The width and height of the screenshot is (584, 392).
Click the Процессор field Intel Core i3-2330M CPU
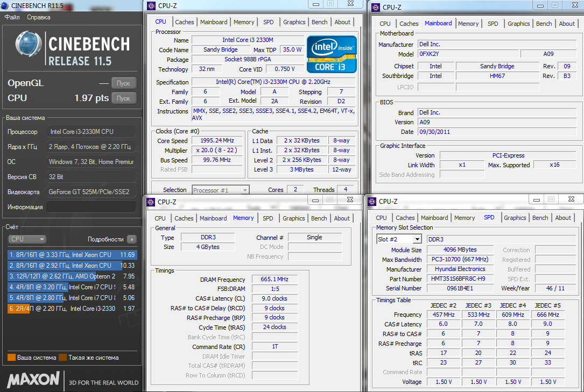click(91, 132)
